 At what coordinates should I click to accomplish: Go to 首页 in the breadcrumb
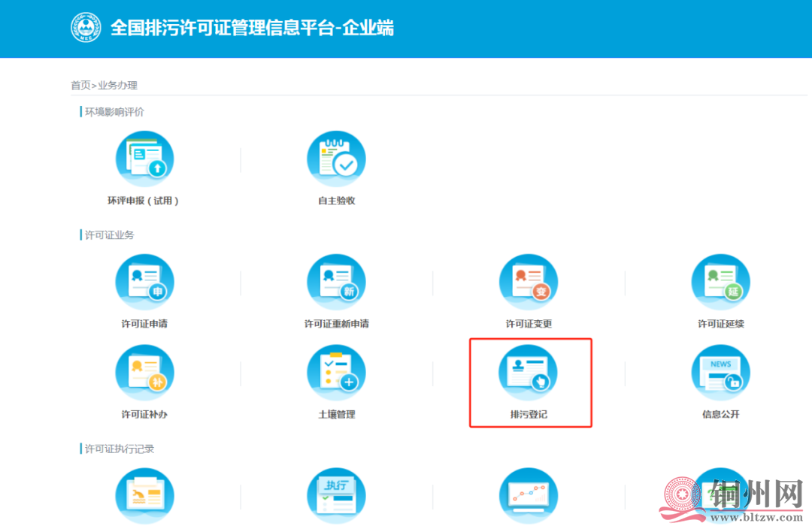tap(80, 86)
